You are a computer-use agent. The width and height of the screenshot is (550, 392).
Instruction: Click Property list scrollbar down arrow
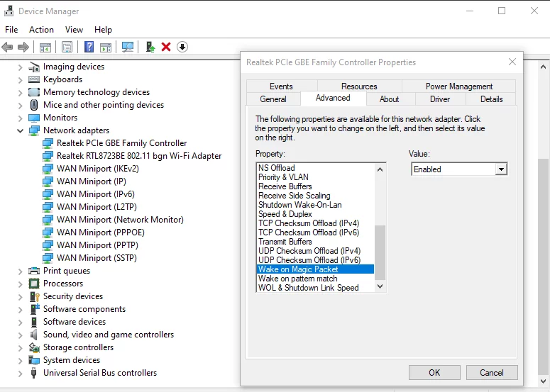[380, 286]
